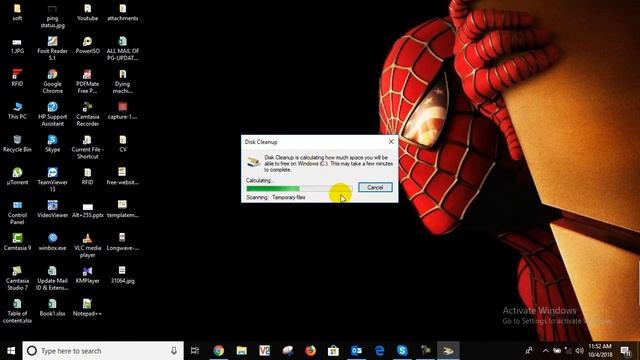Launch Skype desktop shortcut
The height and width of the screenshot is (360, 640).
(52, 144)
